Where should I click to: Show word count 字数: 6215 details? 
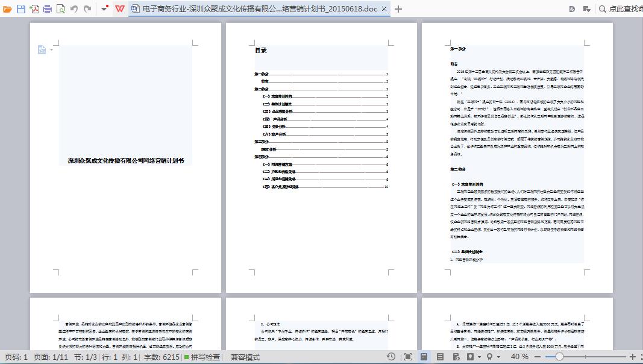click(162, 357)
